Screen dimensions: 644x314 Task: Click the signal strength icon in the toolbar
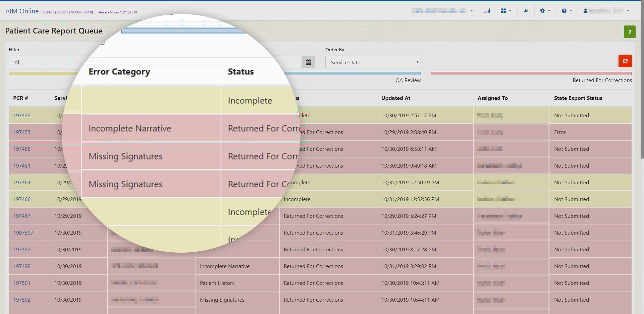click(x=487, y=10)
